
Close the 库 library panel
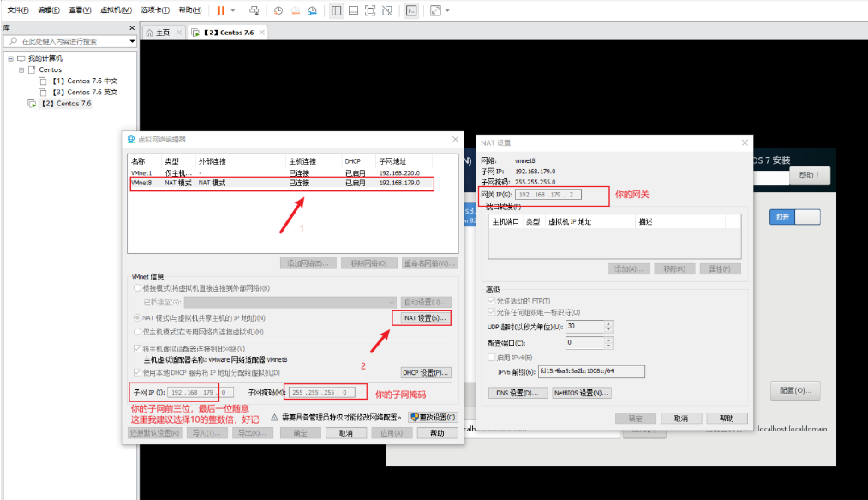pos(132,27)
